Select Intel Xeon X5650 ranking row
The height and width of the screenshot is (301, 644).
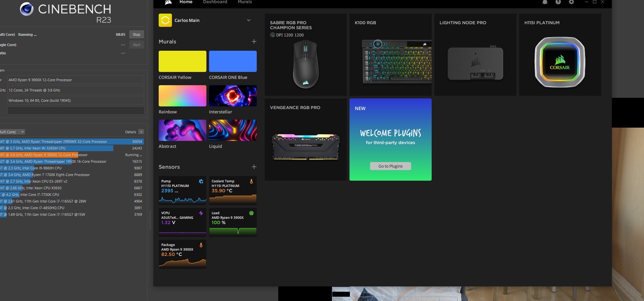72,188
